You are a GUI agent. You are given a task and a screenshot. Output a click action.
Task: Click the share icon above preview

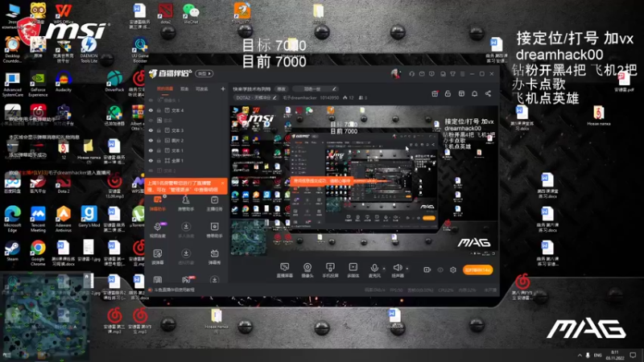[x=488, y=93]
